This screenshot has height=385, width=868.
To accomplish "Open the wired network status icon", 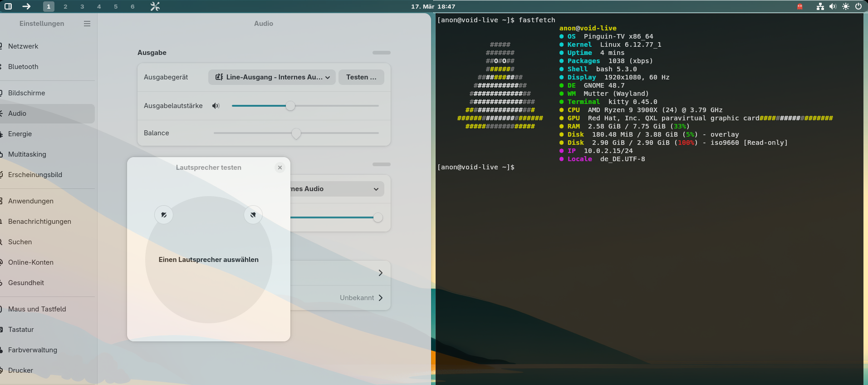I will click(820, 6).
